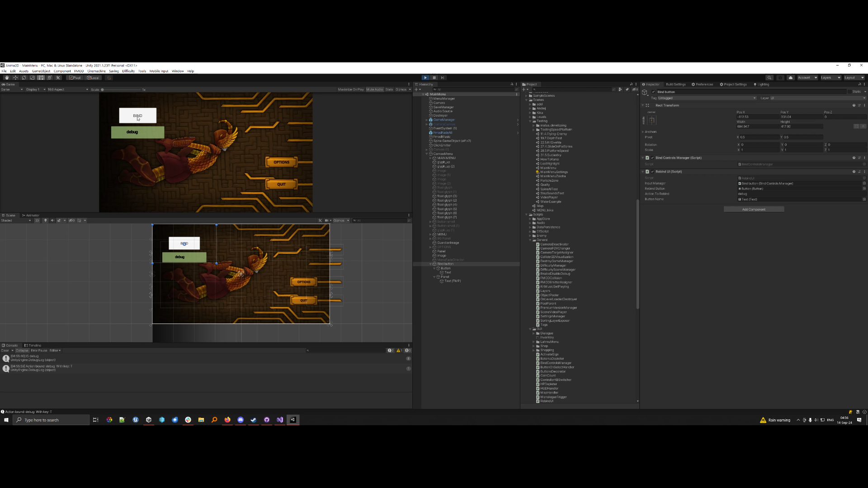Open the Tag Untagged dropdown
The image size is (868, 488).
click(707, 98)
